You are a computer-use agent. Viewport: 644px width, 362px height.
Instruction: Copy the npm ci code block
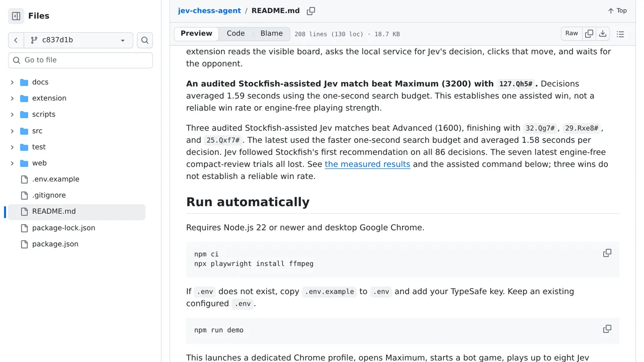pos(607,253)
